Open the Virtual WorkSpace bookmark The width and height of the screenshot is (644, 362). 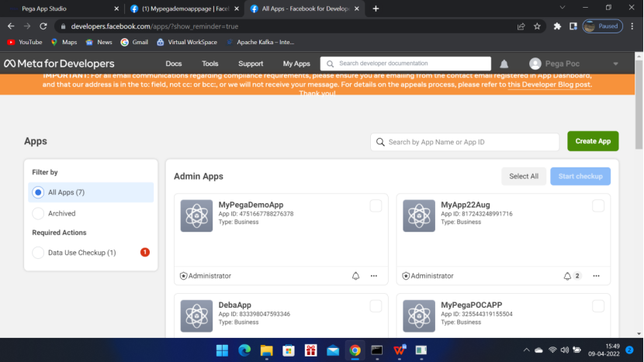[187, 42]
